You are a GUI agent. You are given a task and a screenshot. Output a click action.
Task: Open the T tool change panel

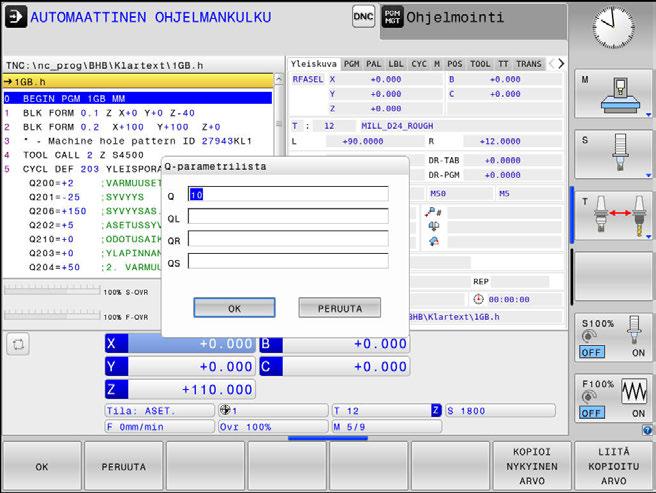click(x=613, y=216)
